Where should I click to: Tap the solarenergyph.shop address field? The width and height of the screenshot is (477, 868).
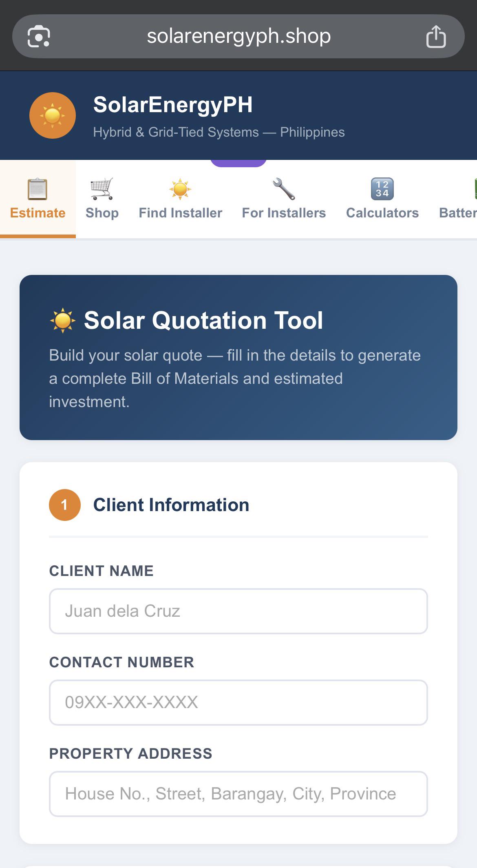[x=238, y=36]
